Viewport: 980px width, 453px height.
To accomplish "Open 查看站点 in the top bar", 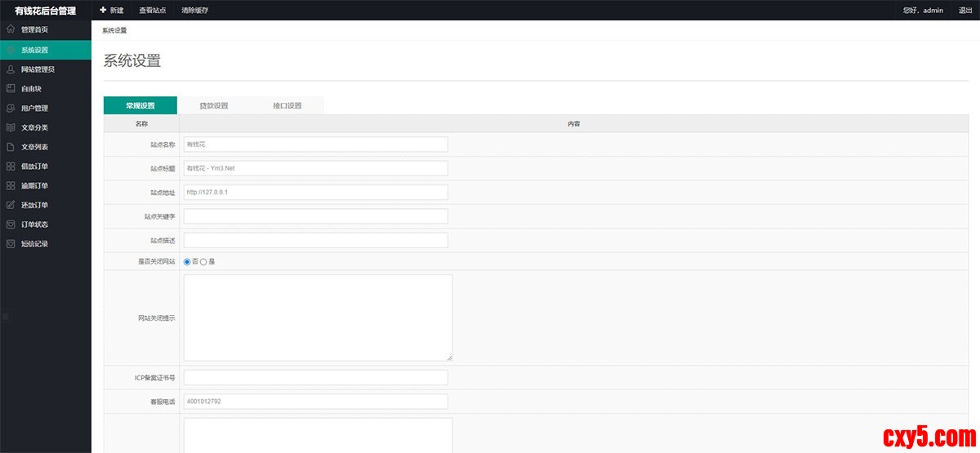I will (x=152, y=11).
